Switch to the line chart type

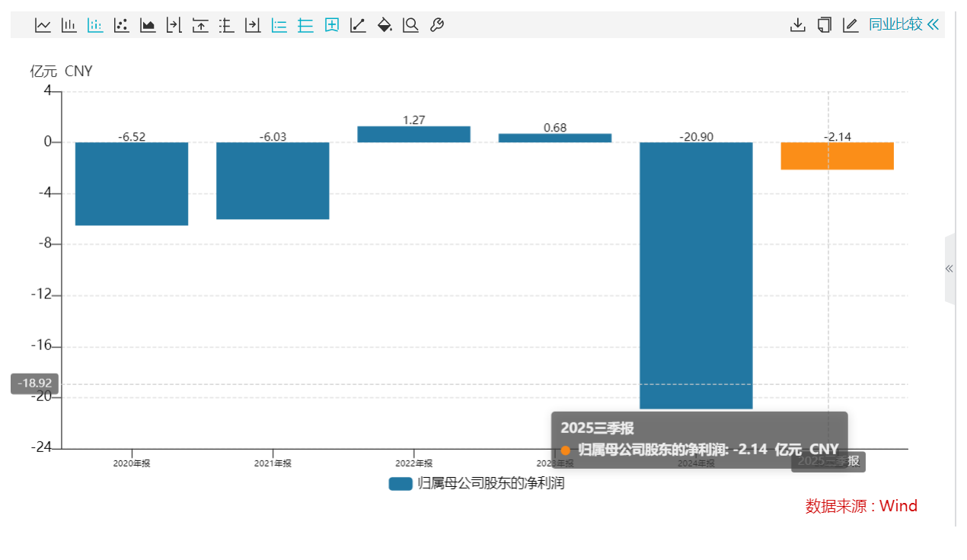click(43, 25)
